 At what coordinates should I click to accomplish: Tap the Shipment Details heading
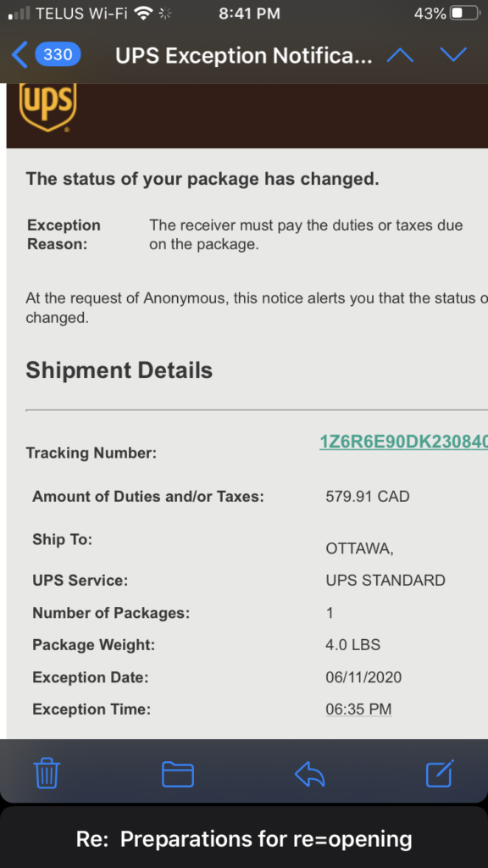point(119,370)
